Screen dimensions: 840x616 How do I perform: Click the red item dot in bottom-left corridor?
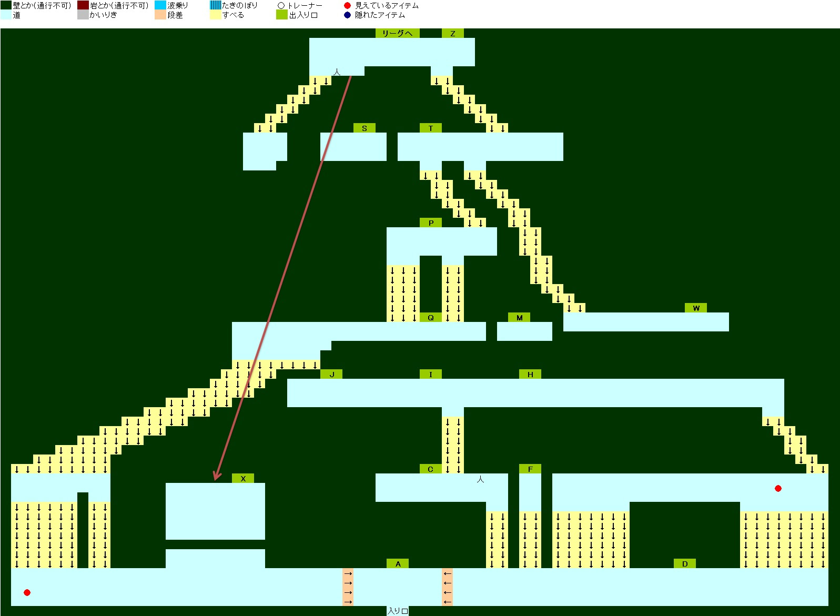27,592
